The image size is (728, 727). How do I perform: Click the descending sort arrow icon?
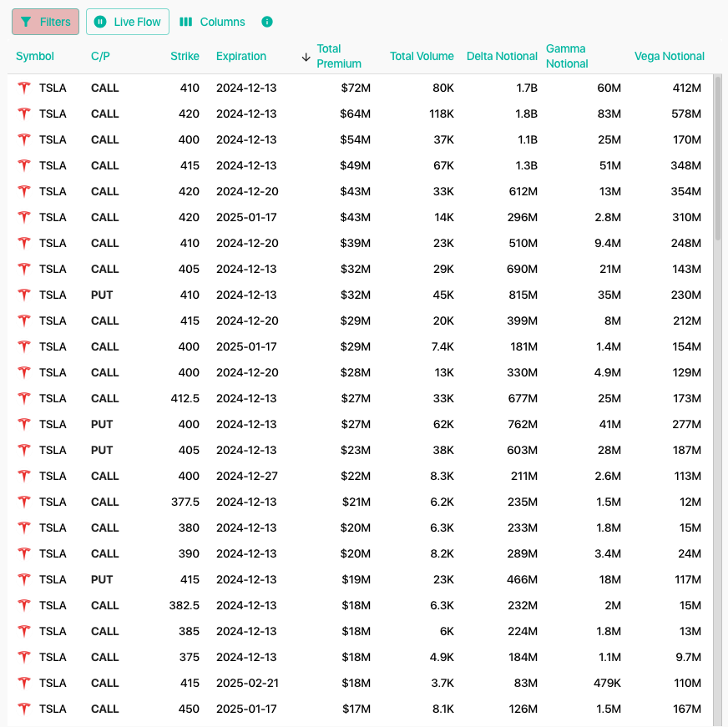pyautogui.click(x=306, y=58)
